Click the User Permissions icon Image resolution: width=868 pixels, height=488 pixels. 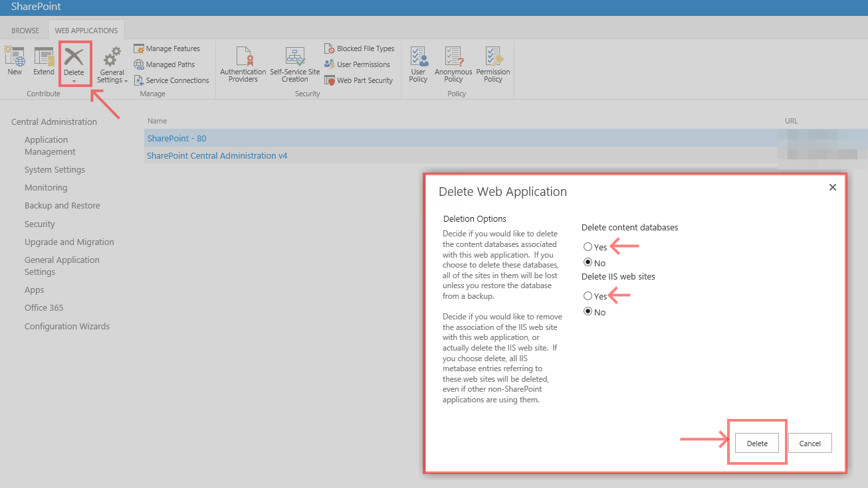click(x=330, y=64)
